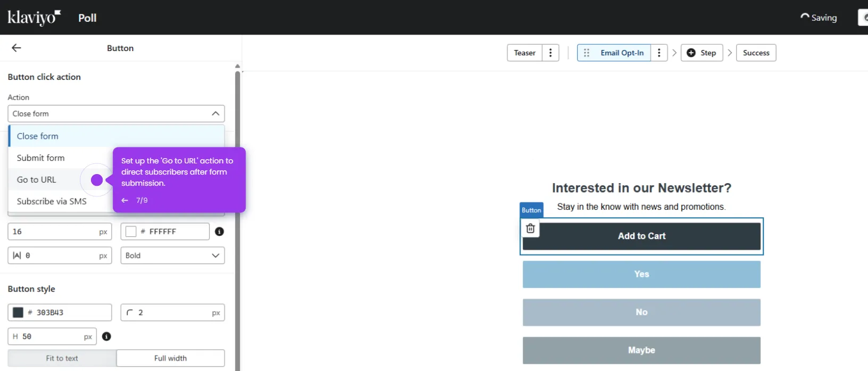Select the Close form option
Image resolution: width=868 pixels, height=371 pixels.
coord(116,136)
